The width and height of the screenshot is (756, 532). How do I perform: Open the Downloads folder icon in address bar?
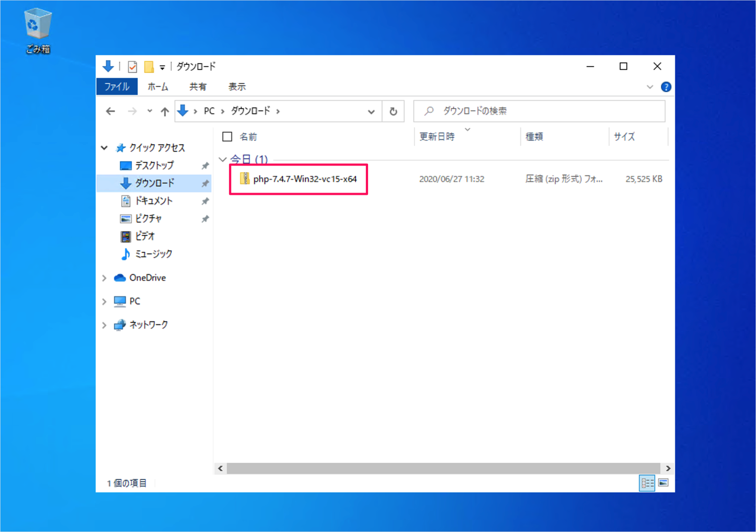coord(183,111)
